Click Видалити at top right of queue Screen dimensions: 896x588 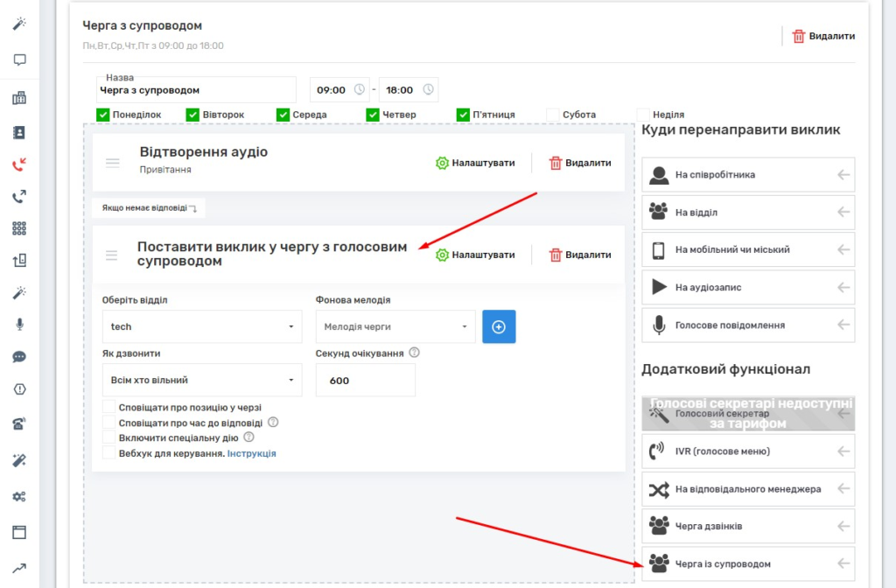pos(822,36)
